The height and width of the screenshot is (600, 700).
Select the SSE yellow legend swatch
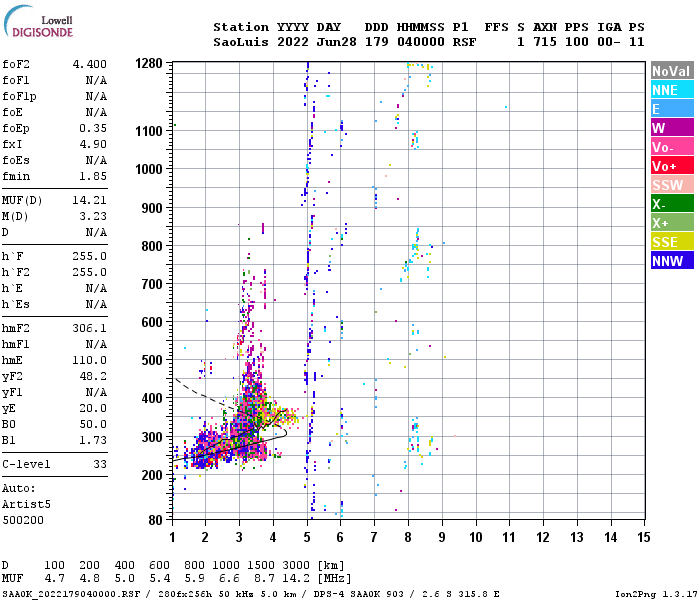672,242
